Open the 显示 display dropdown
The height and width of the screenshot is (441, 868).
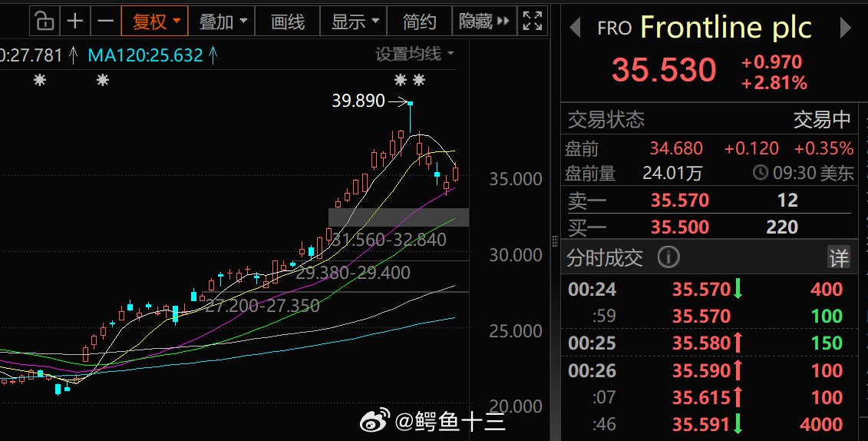[353, 22]
